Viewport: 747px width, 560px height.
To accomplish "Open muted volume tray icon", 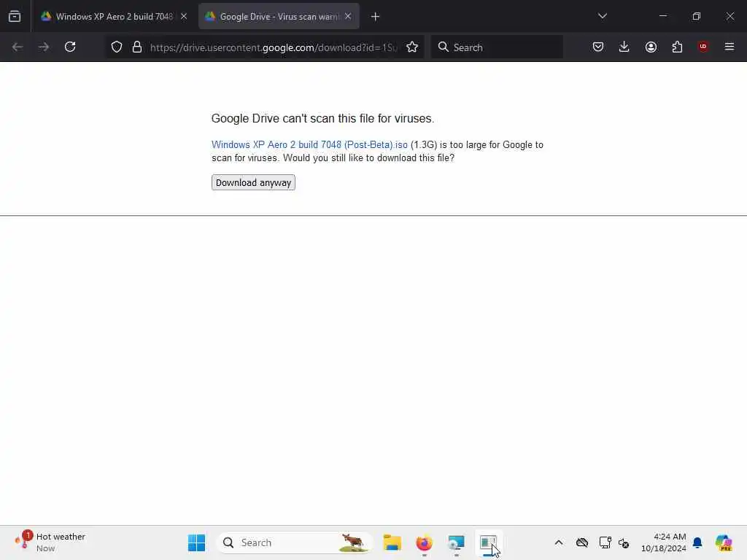I will [x=624, y=542].
